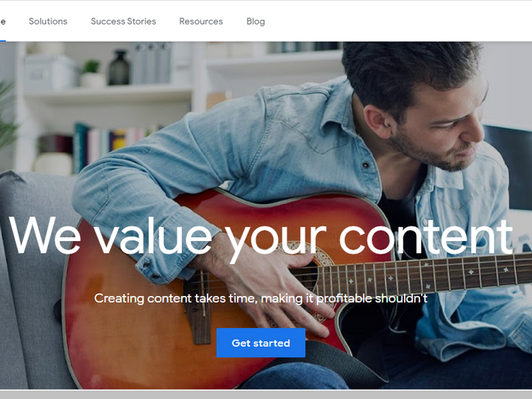Click the subheading about creating content taking time
The width and height of the screenshot is (532, 399).
pyautogui.click(x=261, y=298)
